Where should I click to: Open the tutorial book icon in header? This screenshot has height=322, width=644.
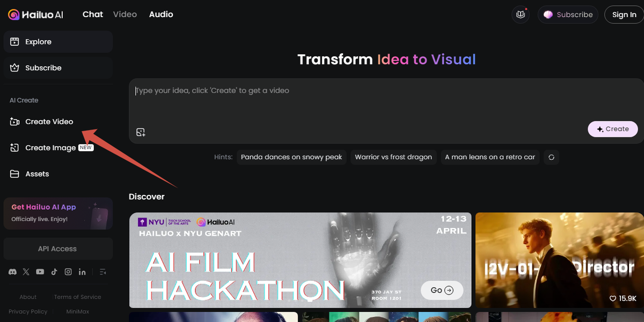[x=521, y=14]
